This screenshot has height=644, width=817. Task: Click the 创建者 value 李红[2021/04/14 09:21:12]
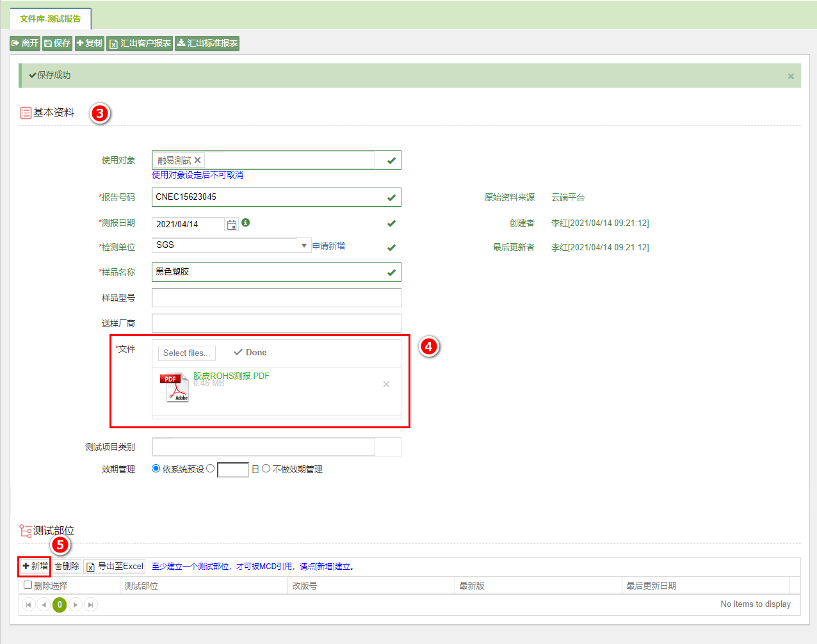pos(600,223)
